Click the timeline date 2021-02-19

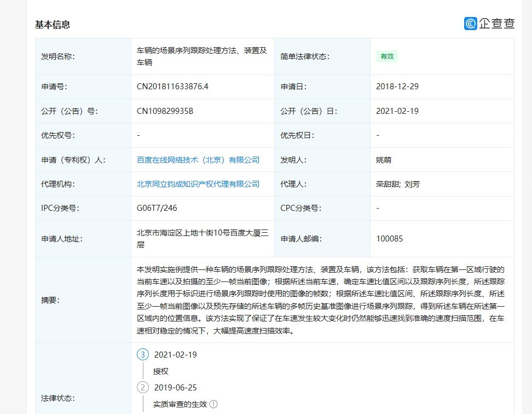[175, 355]
